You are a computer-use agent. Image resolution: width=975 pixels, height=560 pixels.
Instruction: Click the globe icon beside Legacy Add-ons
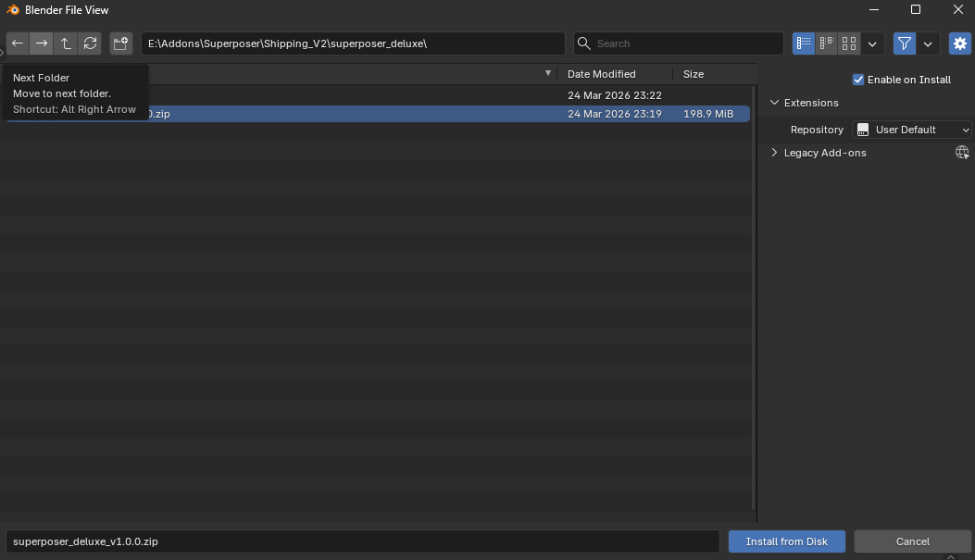tap(962, 153)
